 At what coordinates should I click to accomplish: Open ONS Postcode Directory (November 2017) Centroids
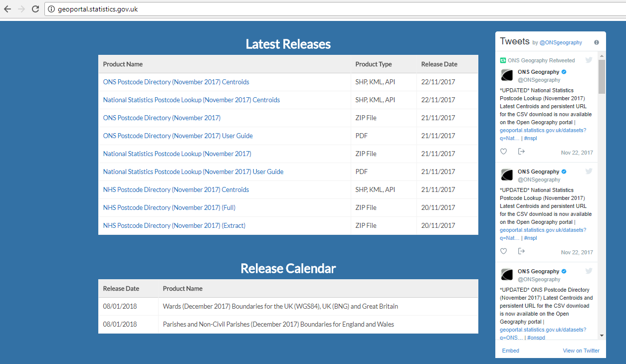click(176, 82)
